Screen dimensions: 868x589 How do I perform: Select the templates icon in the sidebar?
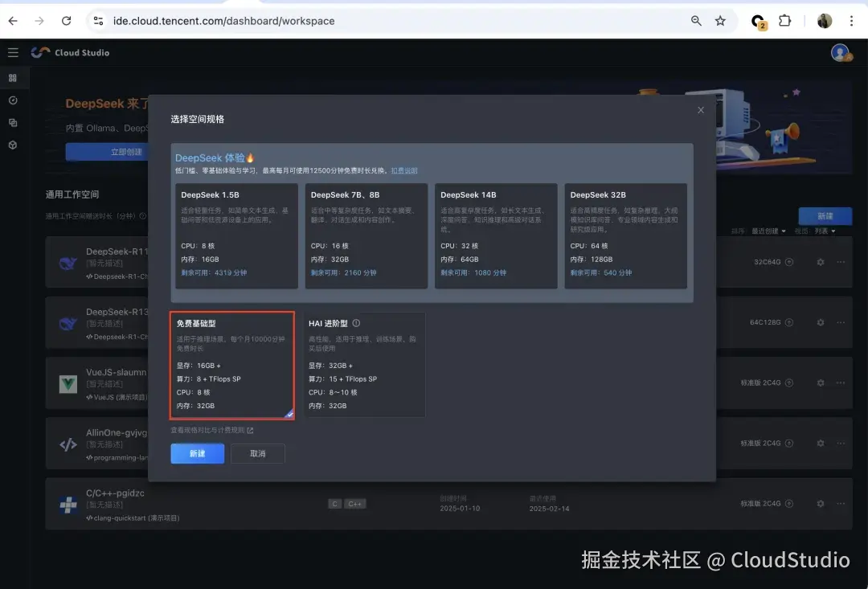tap(13, 123)
